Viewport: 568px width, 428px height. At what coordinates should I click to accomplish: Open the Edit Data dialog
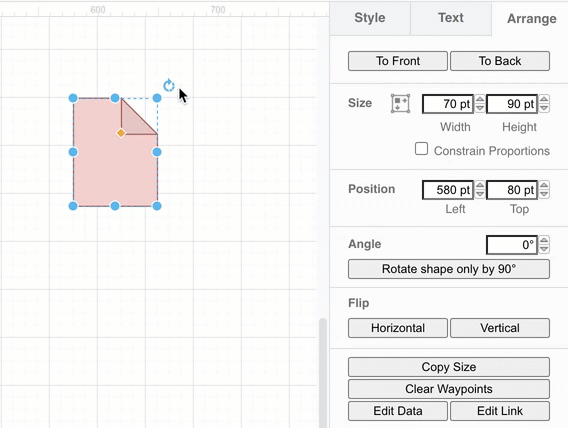[x=398, y=411]
